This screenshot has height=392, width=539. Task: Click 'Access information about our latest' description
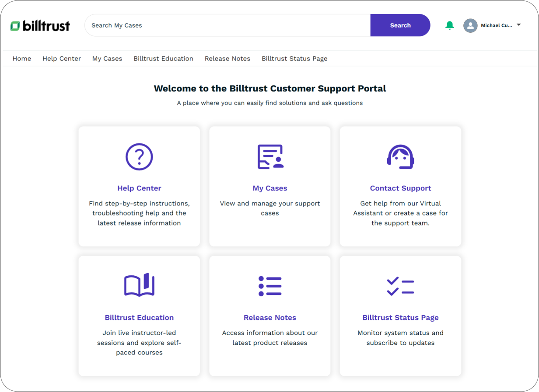tap(270, 338)
